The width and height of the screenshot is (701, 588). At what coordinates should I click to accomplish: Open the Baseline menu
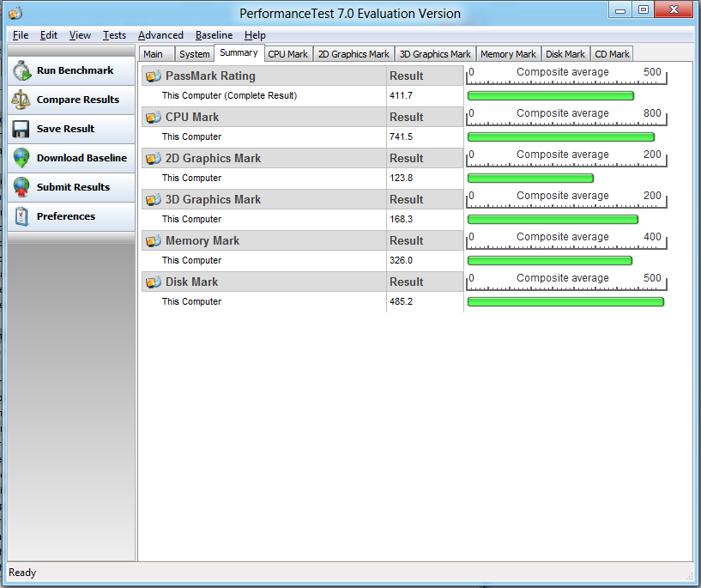[x=214, y=35]
